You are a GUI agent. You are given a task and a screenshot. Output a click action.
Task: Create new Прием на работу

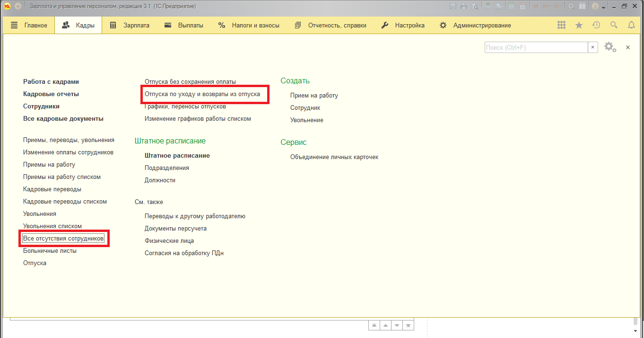(314, 95)
